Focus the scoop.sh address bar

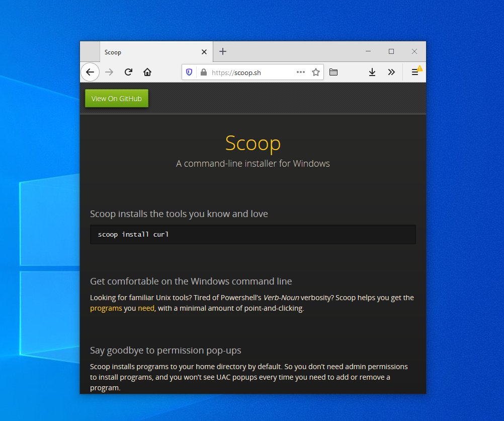(x=251, y=73)
